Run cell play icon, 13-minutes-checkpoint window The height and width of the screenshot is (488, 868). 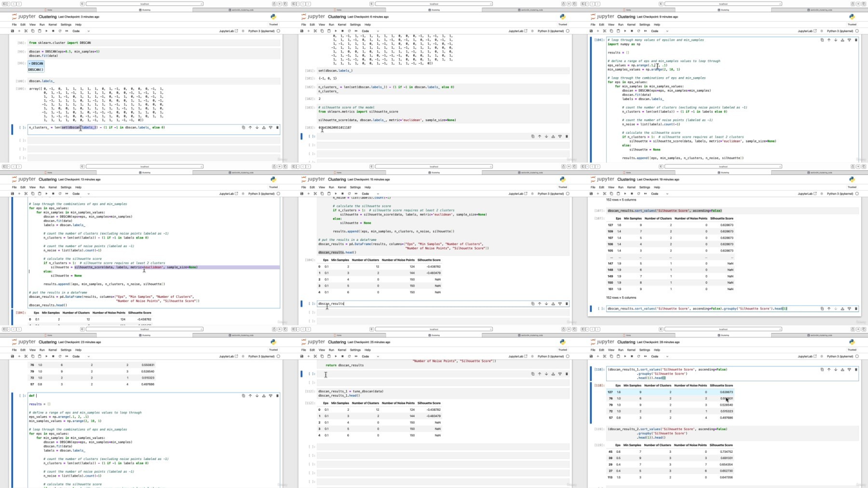click(x=46, y=194)
